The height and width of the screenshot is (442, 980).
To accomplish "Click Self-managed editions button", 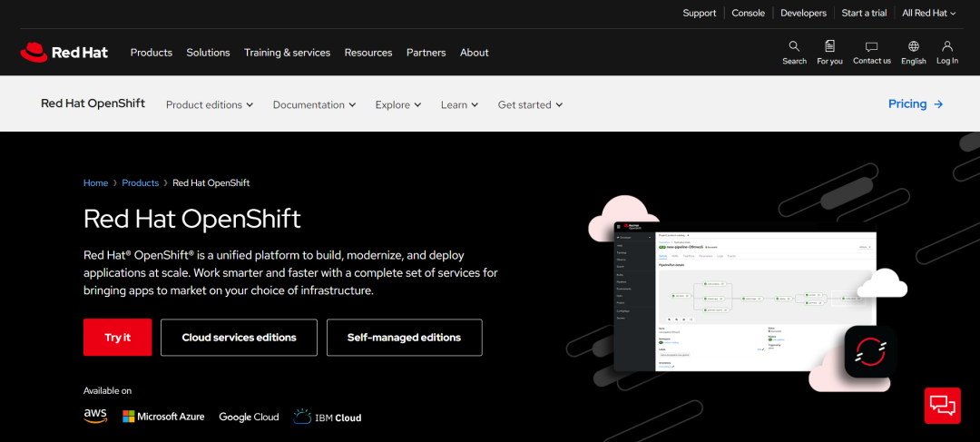I will click(x=405, y=338).
